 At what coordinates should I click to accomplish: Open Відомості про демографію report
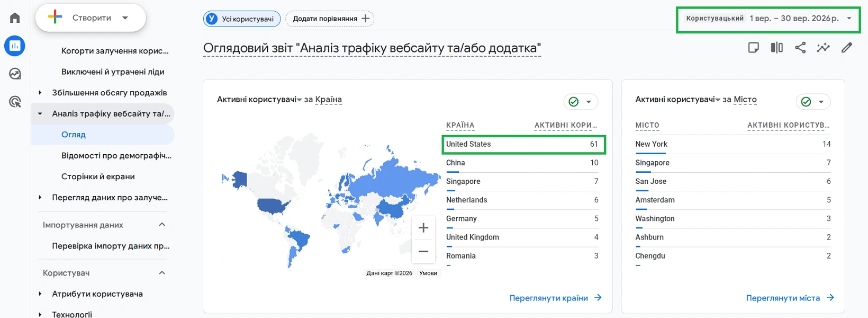[116, 156]
